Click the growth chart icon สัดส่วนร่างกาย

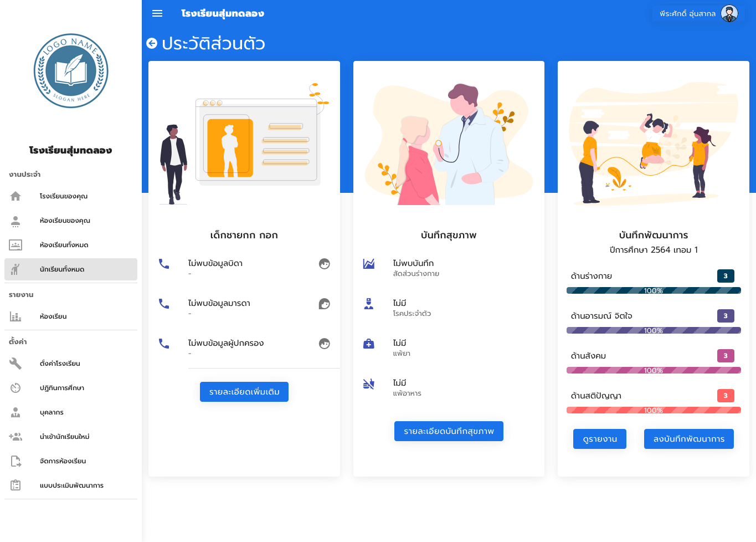point(369,264)
